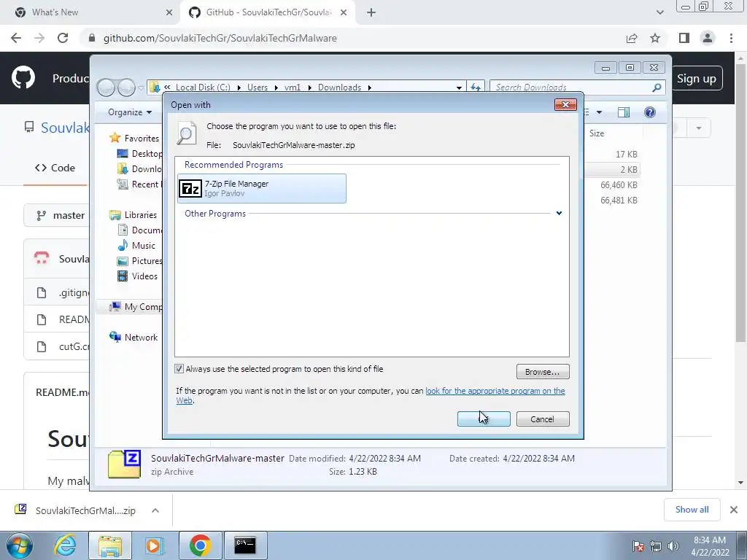Toggle Explorer preview pane icon

(x=624, y=112)
